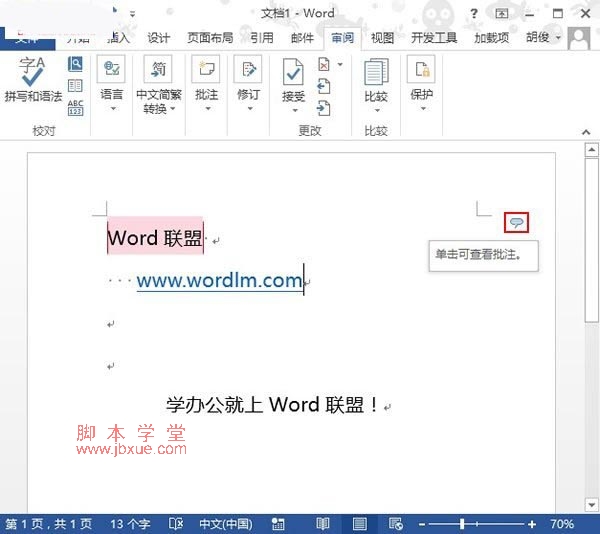The image size is (600, 534).
Task: Switch to the References (引用) tab
Action: tap(262, 38)
